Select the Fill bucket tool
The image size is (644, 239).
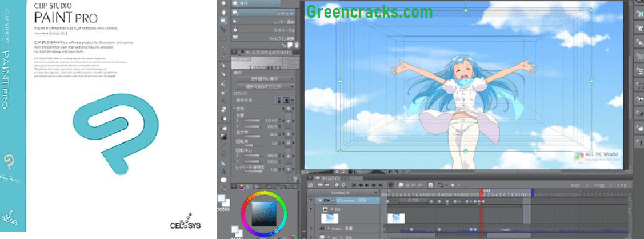(223, 128)
